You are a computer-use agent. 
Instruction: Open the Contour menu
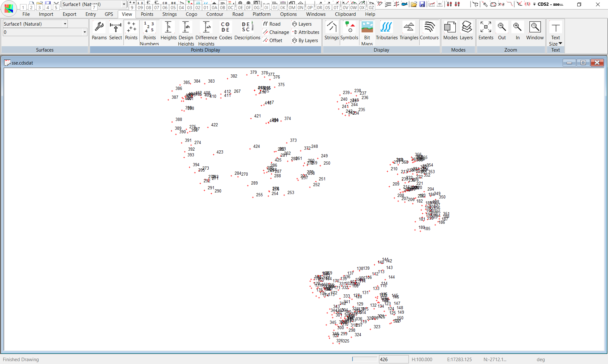pos(215,14)
